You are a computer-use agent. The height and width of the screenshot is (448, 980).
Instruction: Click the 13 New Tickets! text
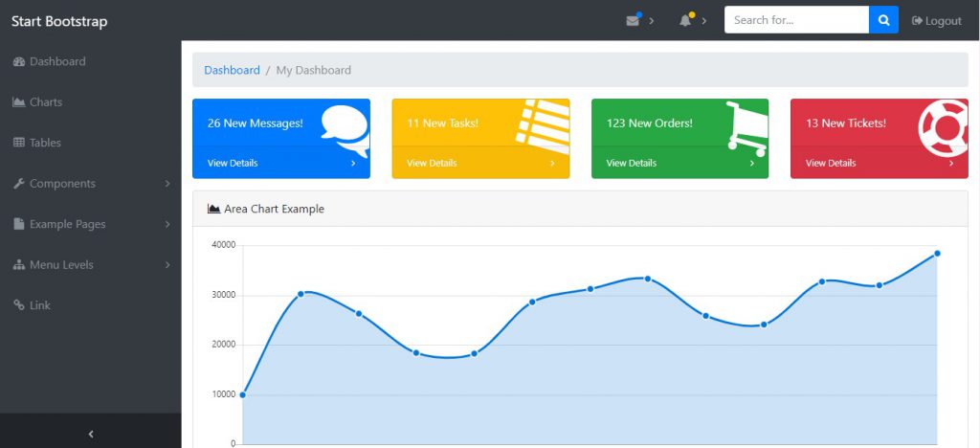click(x=846, y=123)
